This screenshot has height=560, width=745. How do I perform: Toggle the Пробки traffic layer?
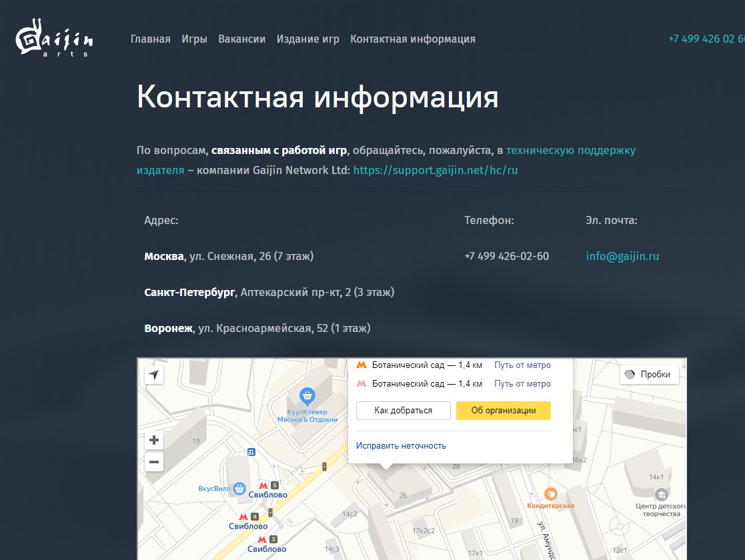click(649, 374)
